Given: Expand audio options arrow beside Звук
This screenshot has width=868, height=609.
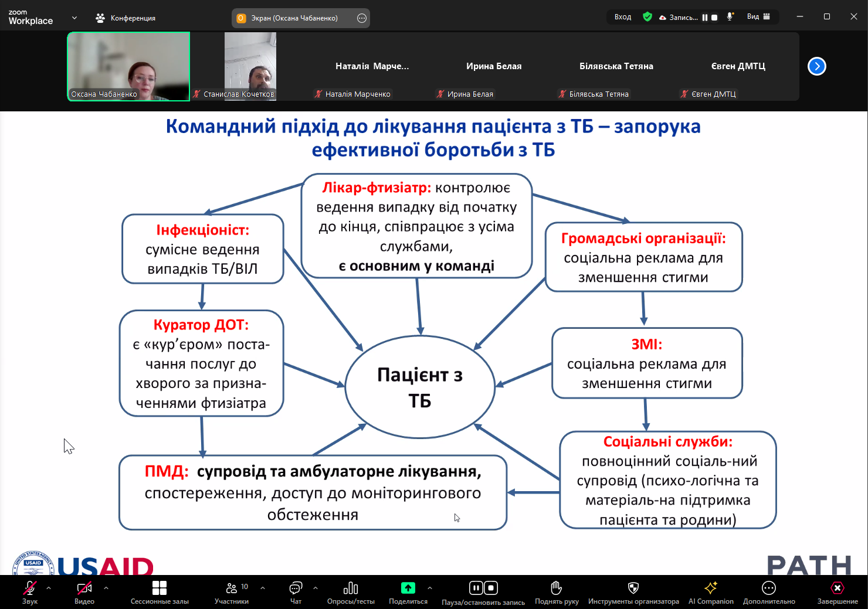Looking at the screenshot, I should 49,587.
